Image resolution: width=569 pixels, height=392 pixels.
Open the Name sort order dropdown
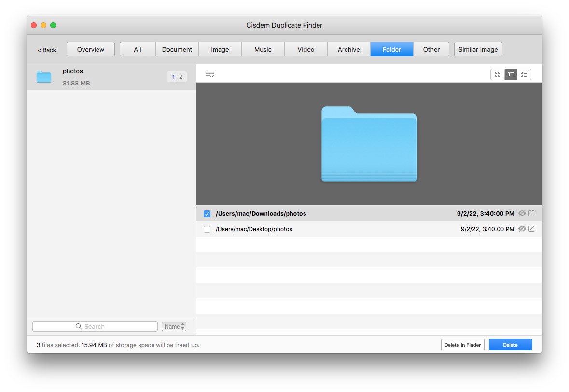tap(174, 326)
